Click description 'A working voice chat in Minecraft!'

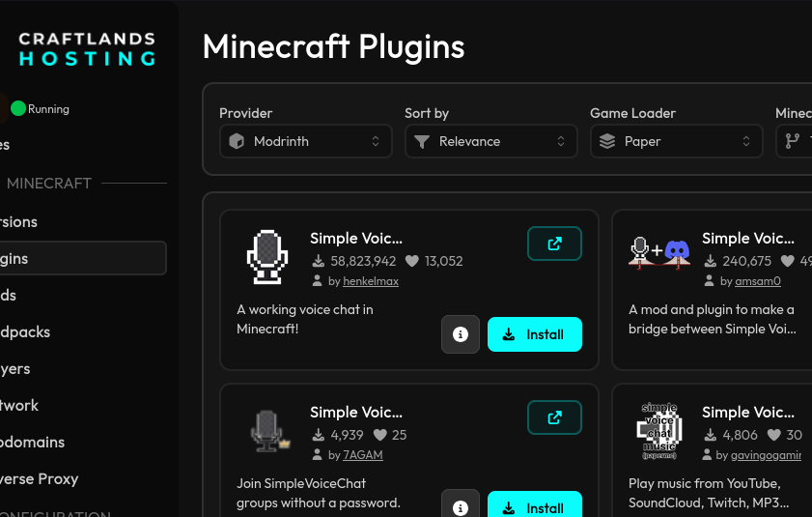tap(305, 319)
